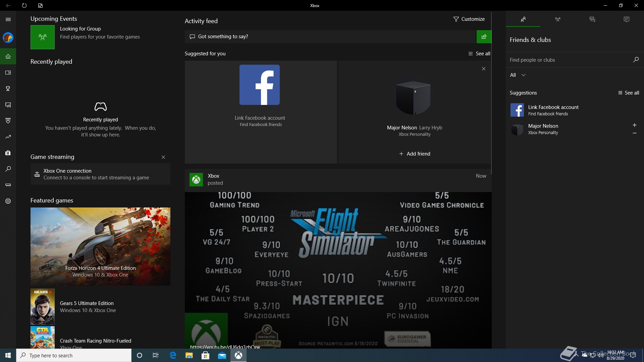Open File Explorer from the taskbar

click(189, 355)
